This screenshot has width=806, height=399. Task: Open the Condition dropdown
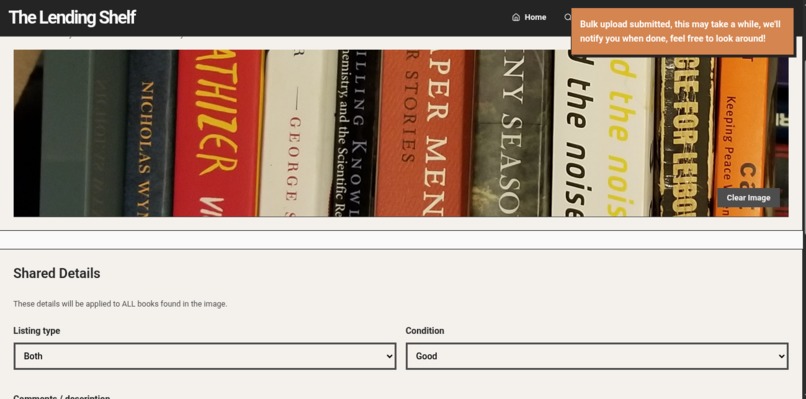tap(597, 356)
